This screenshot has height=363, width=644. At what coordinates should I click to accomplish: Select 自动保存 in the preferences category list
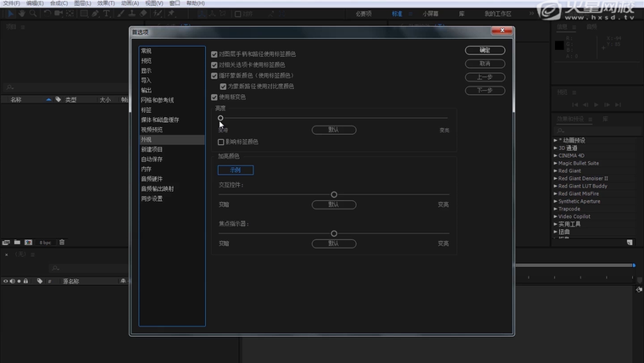click(153, 159)
